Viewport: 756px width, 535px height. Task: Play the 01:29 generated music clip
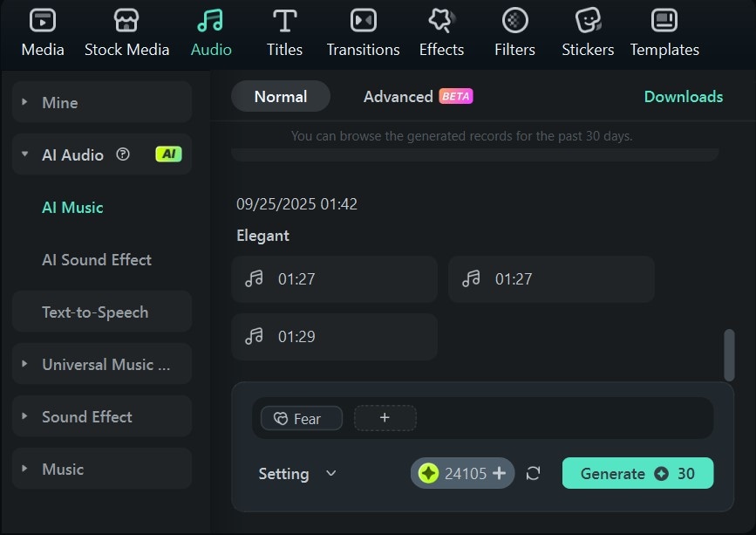253,336
